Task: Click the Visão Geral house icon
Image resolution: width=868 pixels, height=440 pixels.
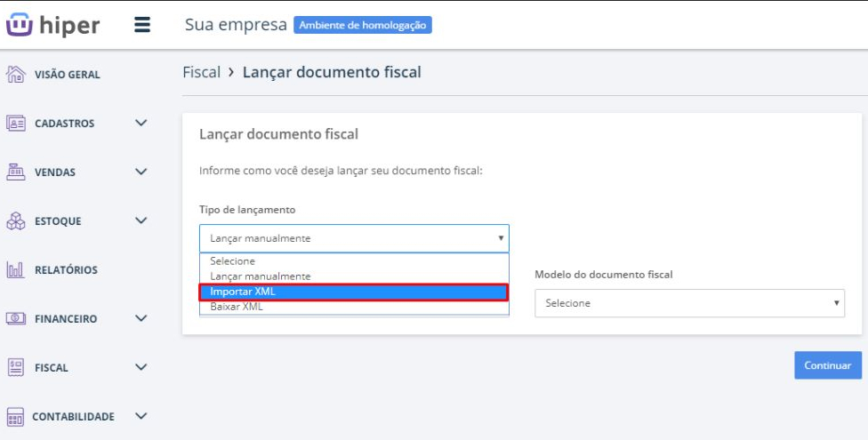Action: (15, 75)
